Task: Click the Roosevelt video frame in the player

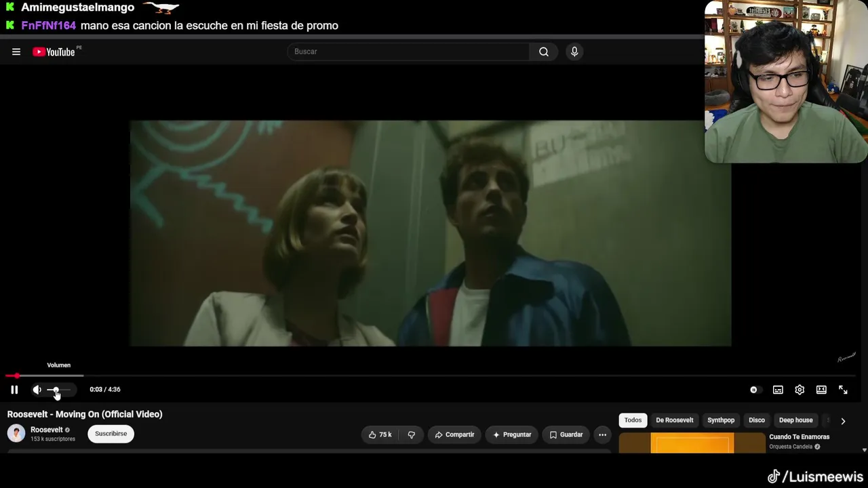Action: pos(431,233)
